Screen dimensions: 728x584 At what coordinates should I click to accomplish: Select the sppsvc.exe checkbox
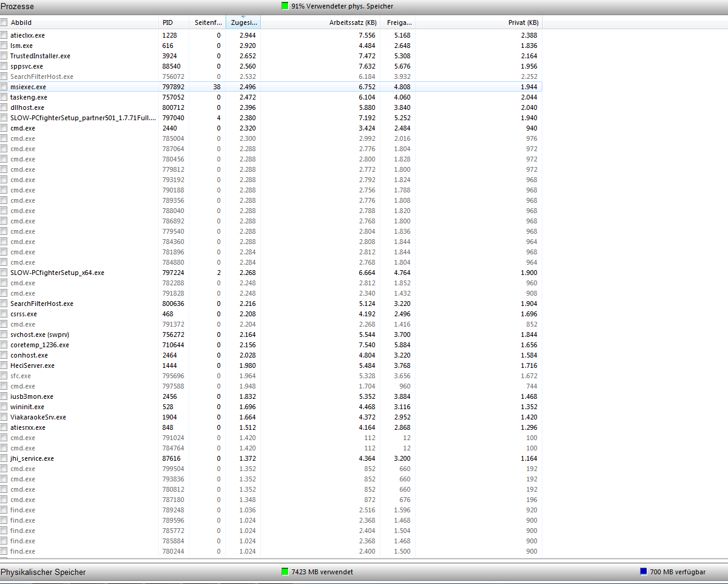click(4, 66)
